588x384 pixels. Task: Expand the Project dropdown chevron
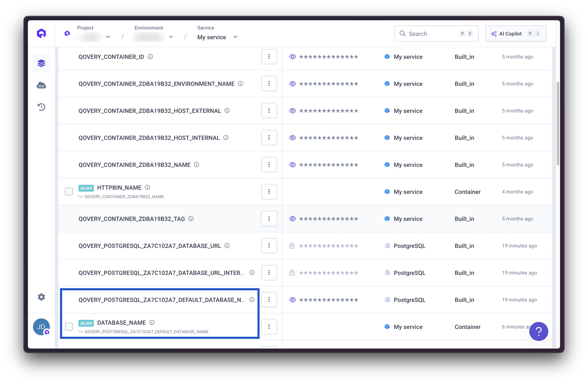[x=108, y=37]
